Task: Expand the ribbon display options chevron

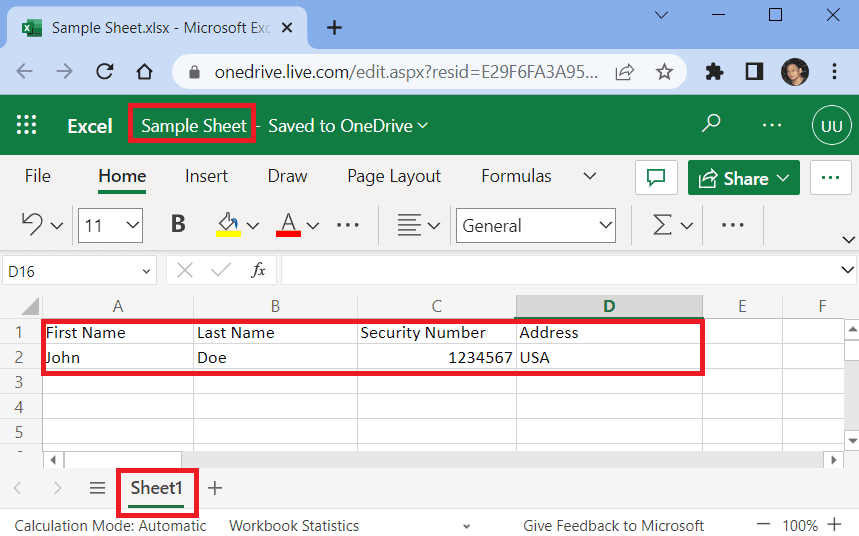Action: (849, 240)
